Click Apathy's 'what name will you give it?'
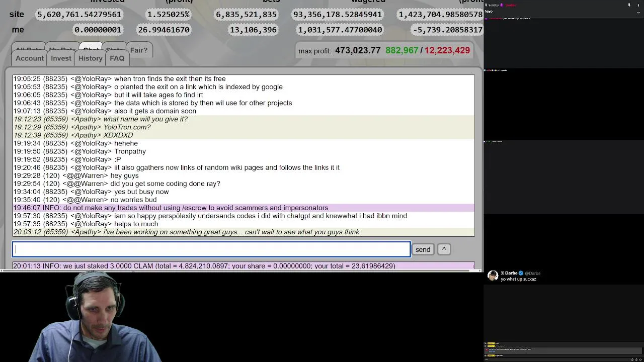 coord(244,119)
